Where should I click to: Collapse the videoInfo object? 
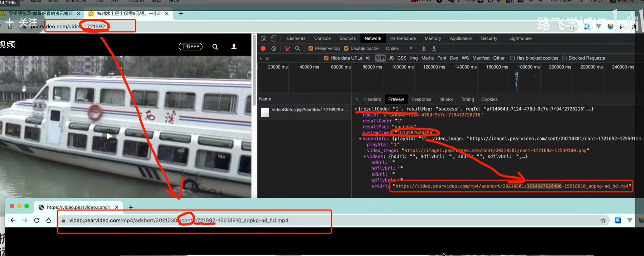coord(360,139)
